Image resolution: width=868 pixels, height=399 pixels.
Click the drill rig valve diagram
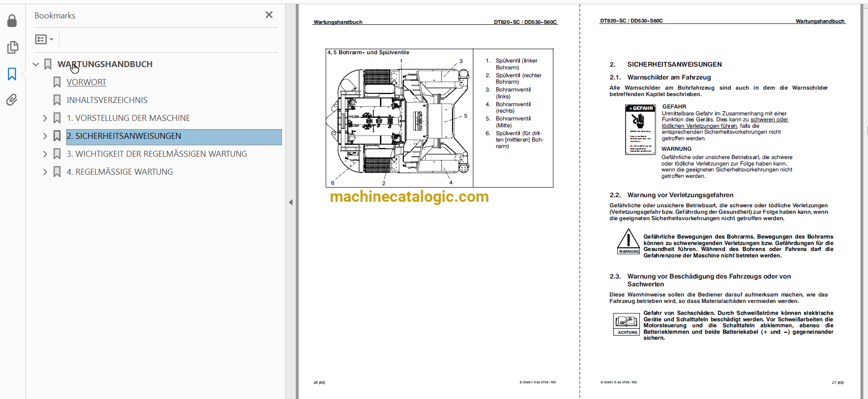click(x=399, y=121)
